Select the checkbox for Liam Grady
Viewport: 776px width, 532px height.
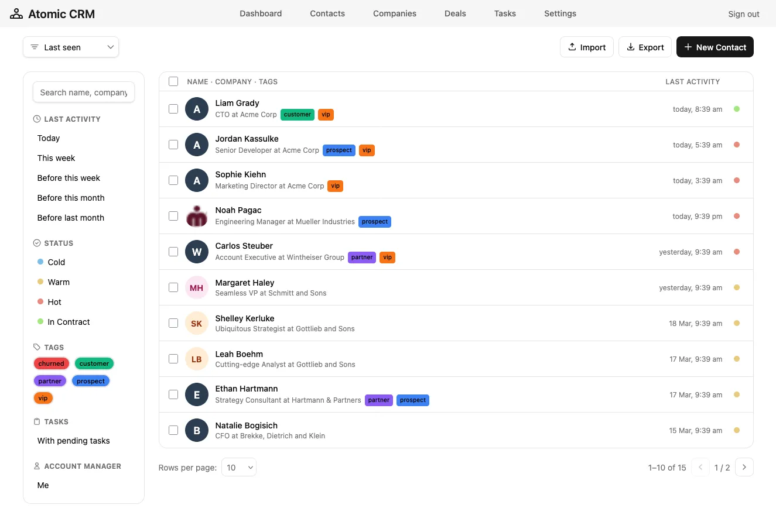(173, 109)
